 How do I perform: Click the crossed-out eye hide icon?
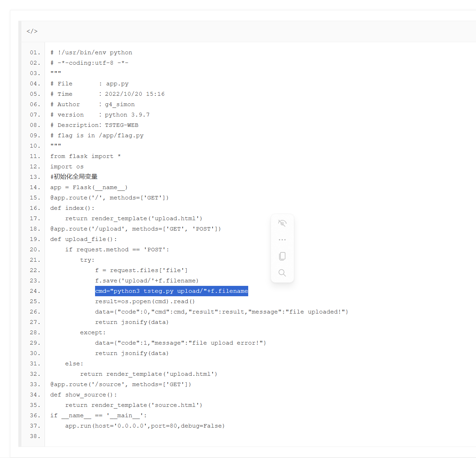(282, 223)
